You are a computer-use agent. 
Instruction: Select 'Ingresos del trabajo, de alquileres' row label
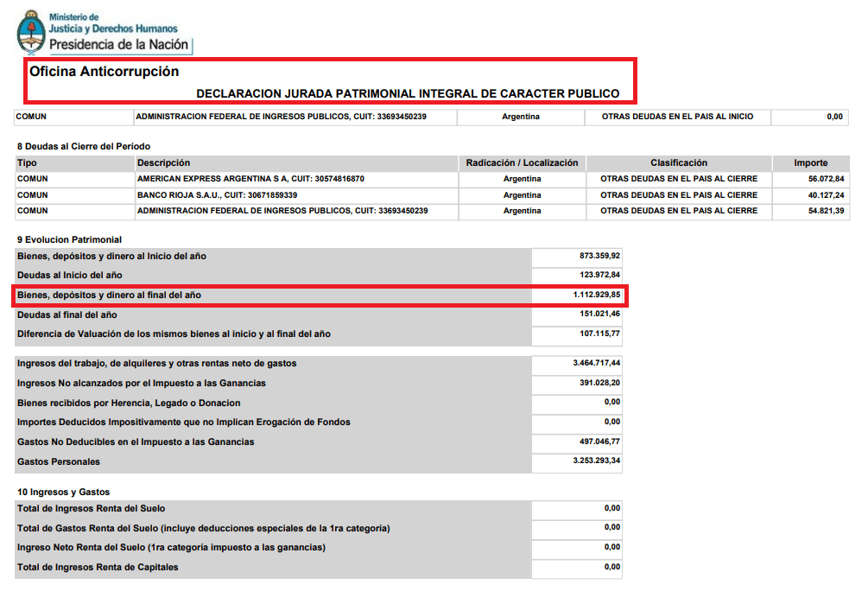point(156,364)
